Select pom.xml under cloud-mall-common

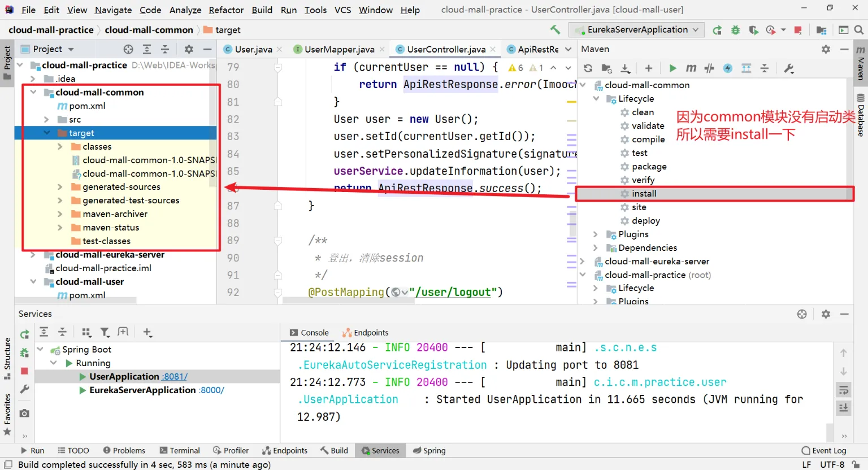[x=87, y=106]
